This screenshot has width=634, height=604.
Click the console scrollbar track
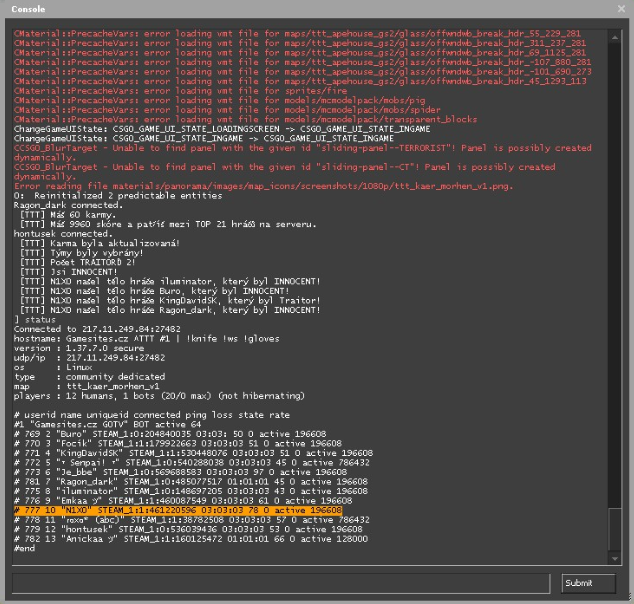(x=614, y=300)
